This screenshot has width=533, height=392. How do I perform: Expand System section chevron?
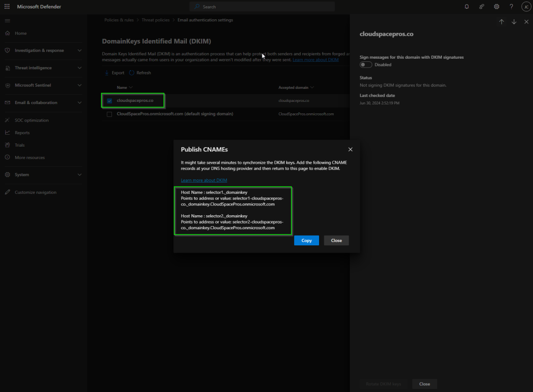point(79,175)
